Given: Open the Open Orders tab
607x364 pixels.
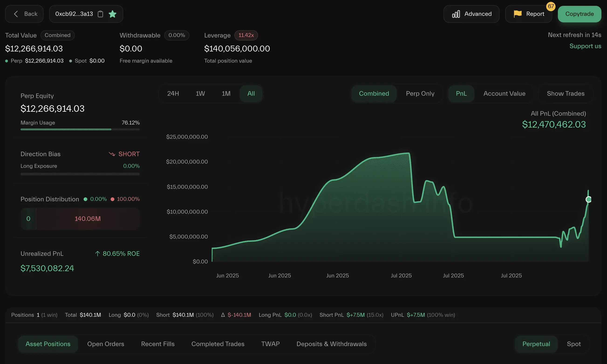Looking at the screenshot, I should coord(106,344).
